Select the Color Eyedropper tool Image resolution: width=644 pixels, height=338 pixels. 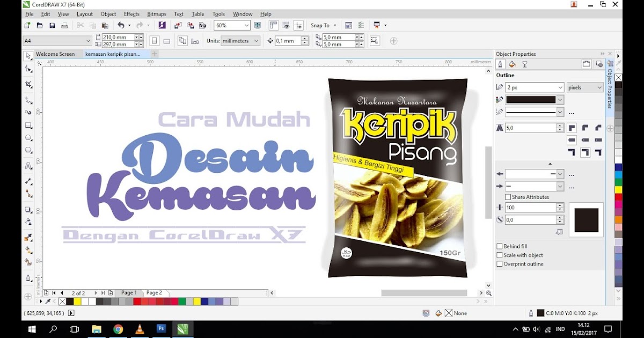pos(28,238)
